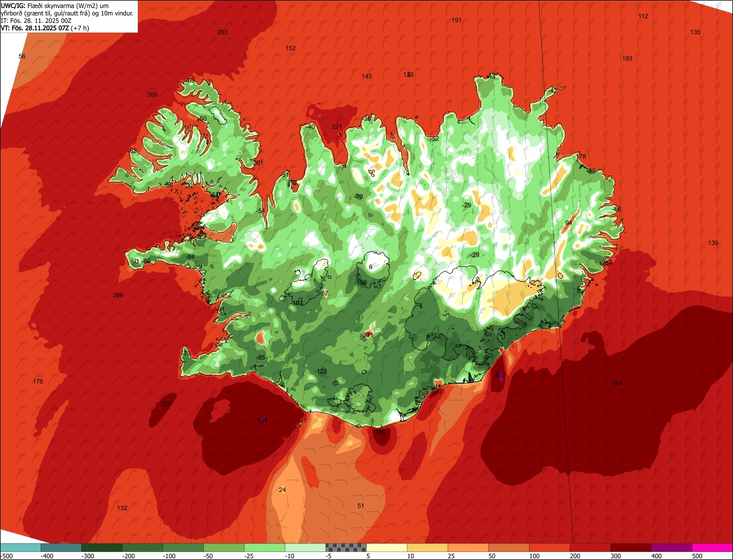Image resolution: width=733 pixels, height=560 pixels.
Task: Click the -300 to -200 darkest green legend swatch
Action: [x=101, y=547]
